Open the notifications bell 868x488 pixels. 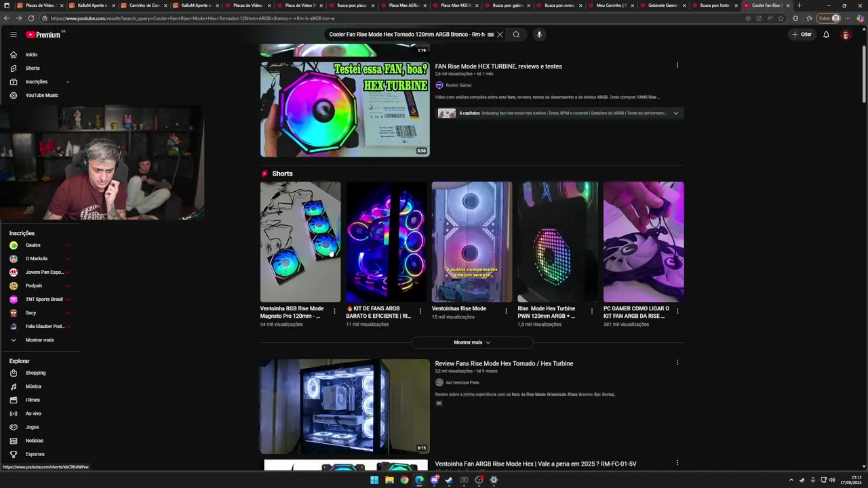tap(826, 35)
